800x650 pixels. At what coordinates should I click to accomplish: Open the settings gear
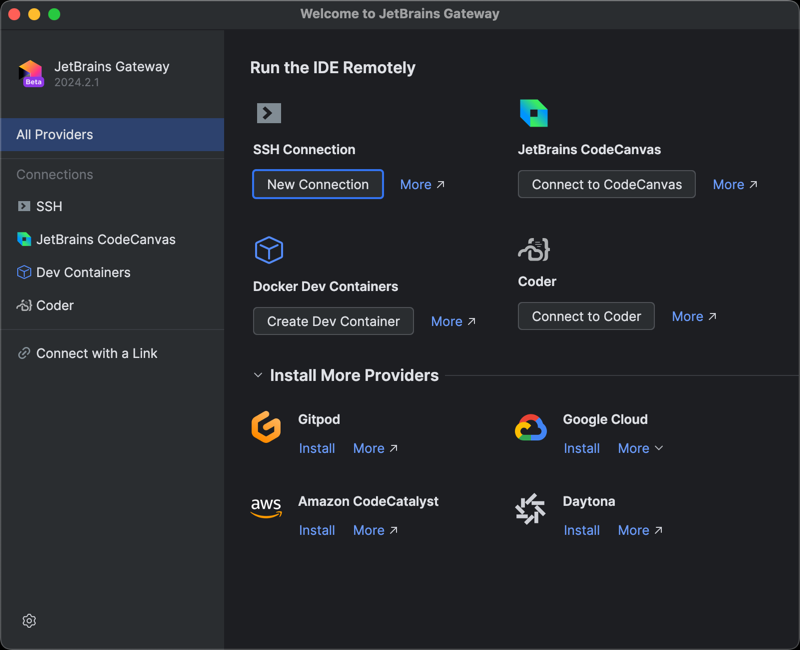tap(29, 620)
